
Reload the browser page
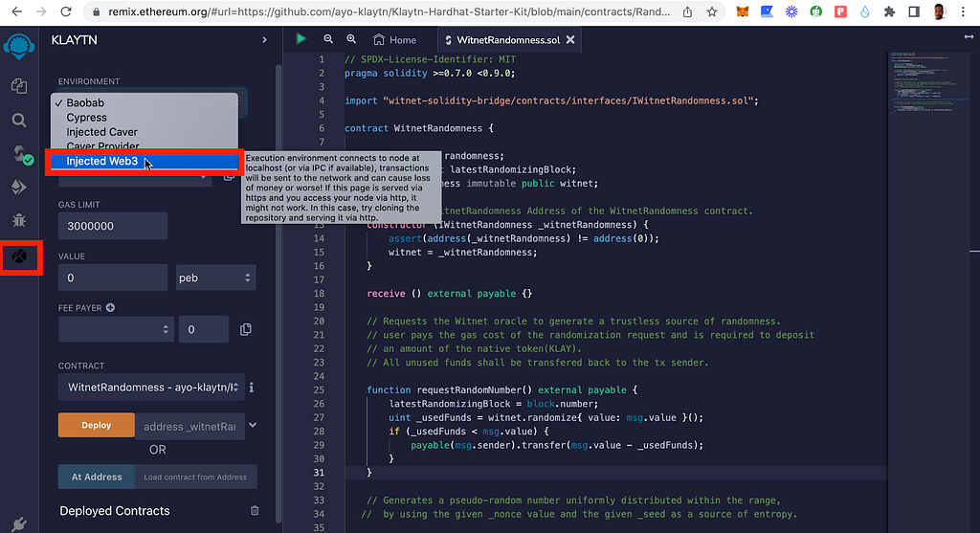tap(66, 11)
